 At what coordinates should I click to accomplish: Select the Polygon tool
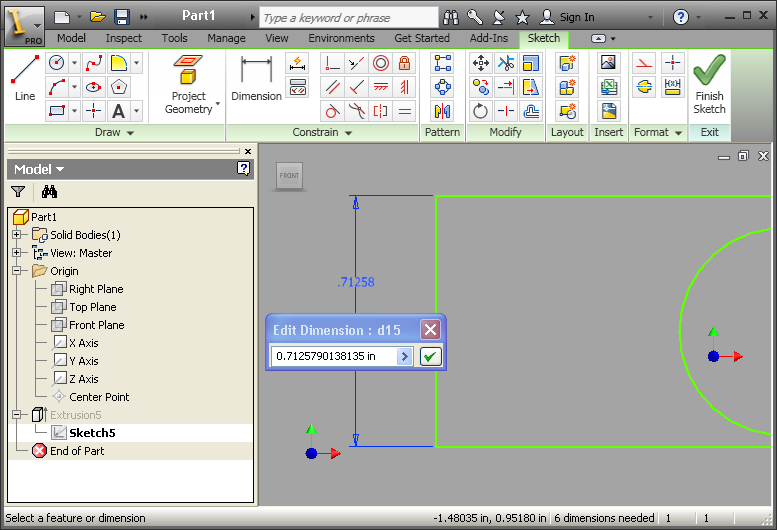tap(119, 87)
